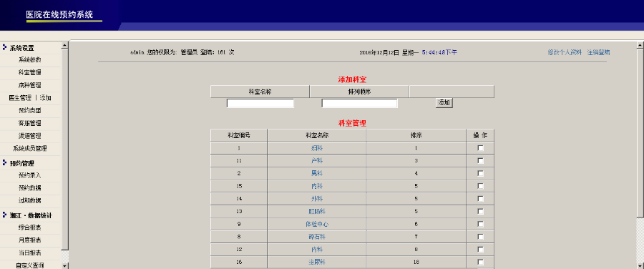Click the red 科室管理 heading
This screenshot has width=644, height=269.
click(352, 123)
